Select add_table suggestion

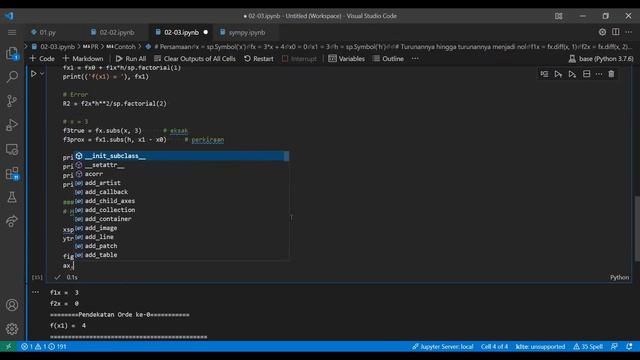[x=181, y=255]
